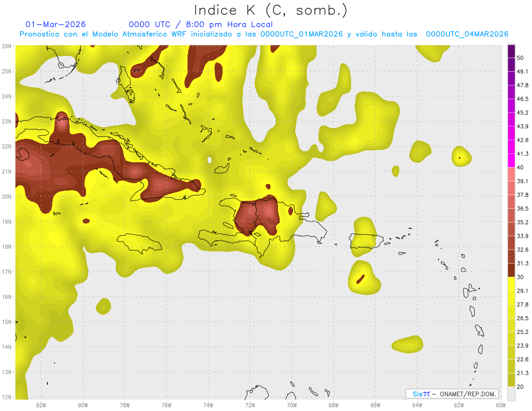Click colorbar value "29.1"
The height and width of the screenshot is (411, 532).
click(523, 291)
